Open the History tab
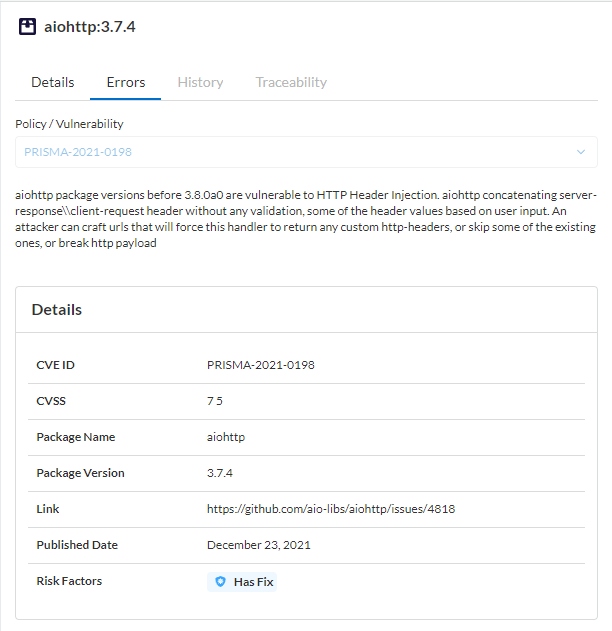 coord(200,82)
